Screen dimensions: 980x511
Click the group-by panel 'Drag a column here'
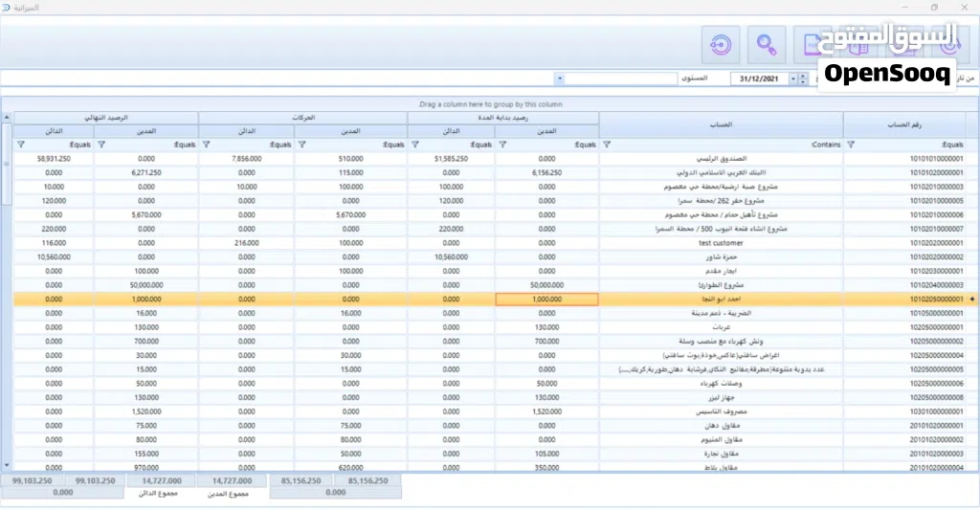[x=490, y=104]
